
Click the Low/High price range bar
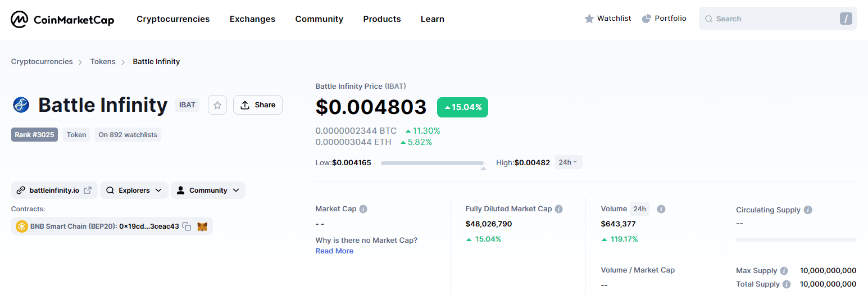coord(434,163)
